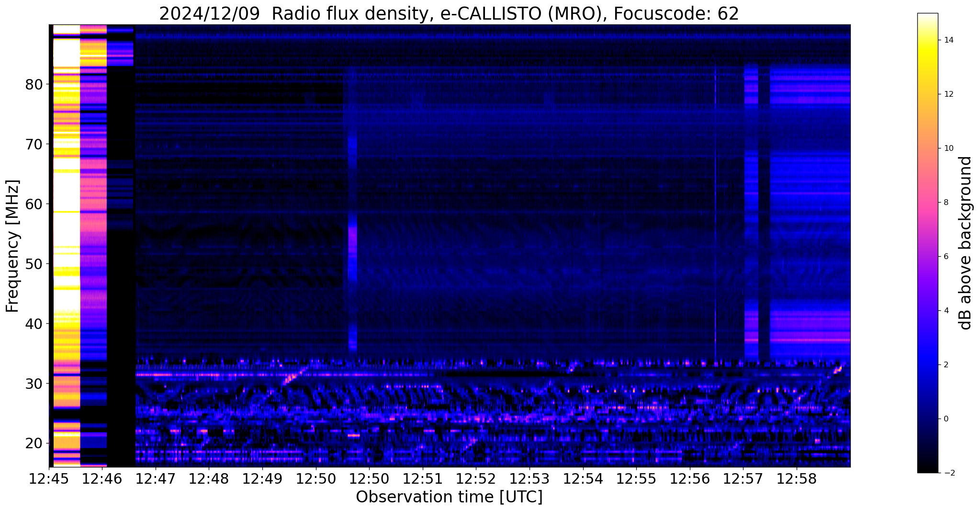
Task: Click the 'Observation time [UTC]' axis label
Action: (x=449, y=497)
